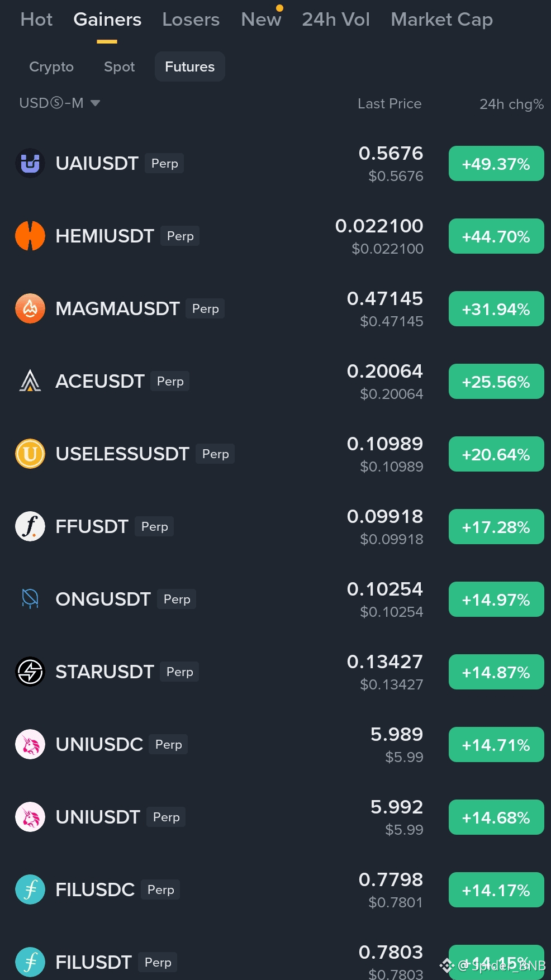Image resolution: width=551 pixels, height=980 pixels.
Task: Open the USDⓈ-M margin type dropdown
Action: [x=59, y=103]
